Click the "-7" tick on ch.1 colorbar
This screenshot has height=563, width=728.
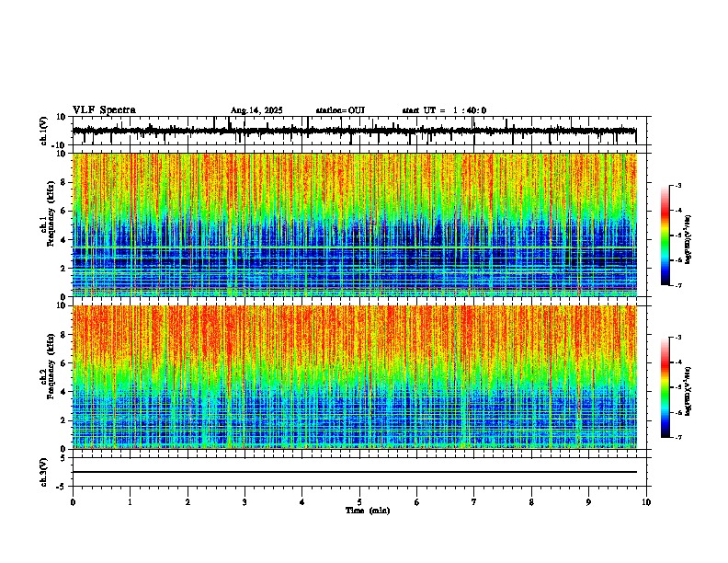677,285
